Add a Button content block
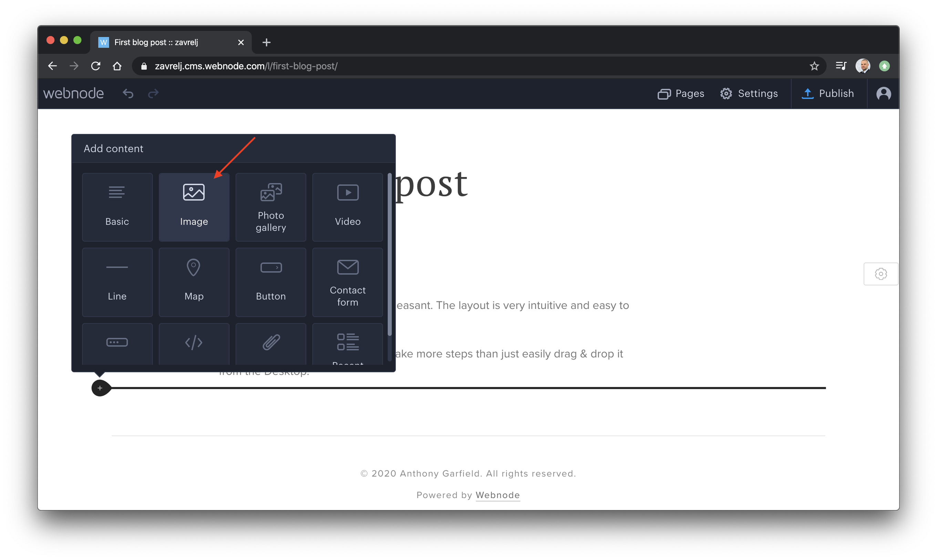 (x=271, y=282)
